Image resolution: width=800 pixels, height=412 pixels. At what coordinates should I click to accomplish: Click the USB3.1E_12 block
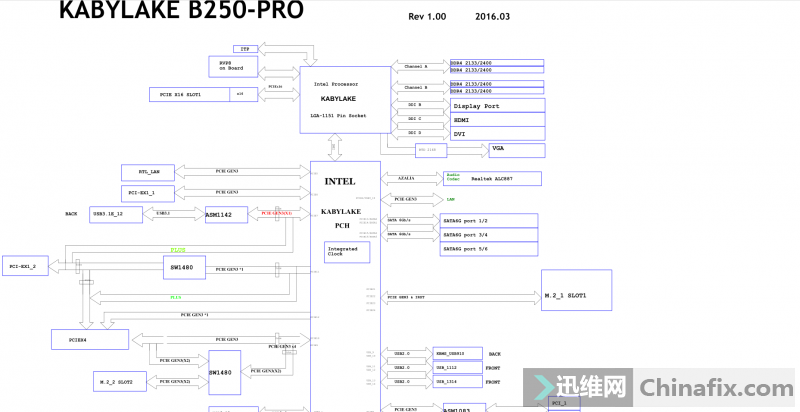116,214
